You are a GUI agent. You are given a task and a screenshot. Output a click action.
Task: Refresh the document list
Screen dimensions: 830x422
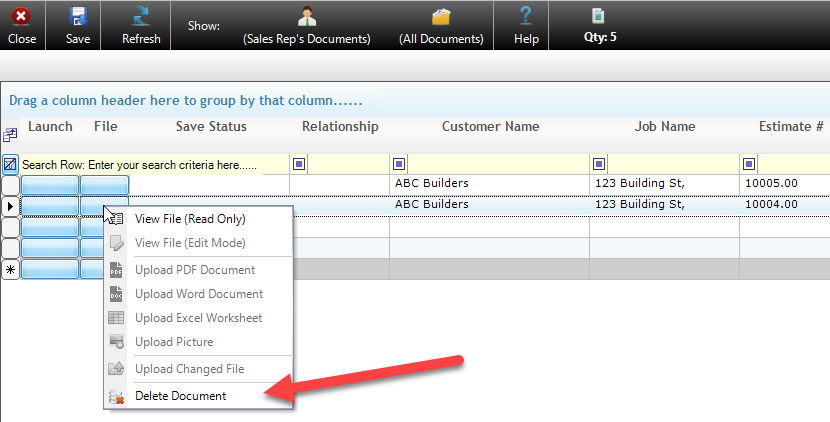(141, 16)
